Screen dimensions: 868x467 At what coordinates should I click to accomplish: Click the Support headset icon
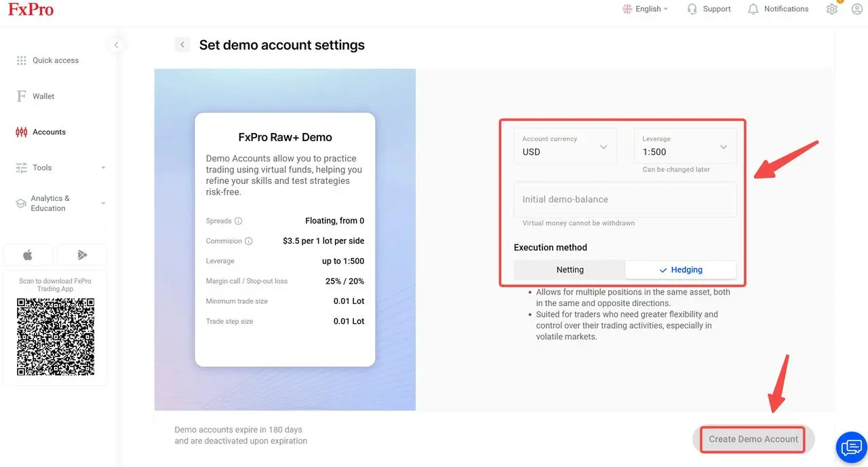[x=692, y=9]
